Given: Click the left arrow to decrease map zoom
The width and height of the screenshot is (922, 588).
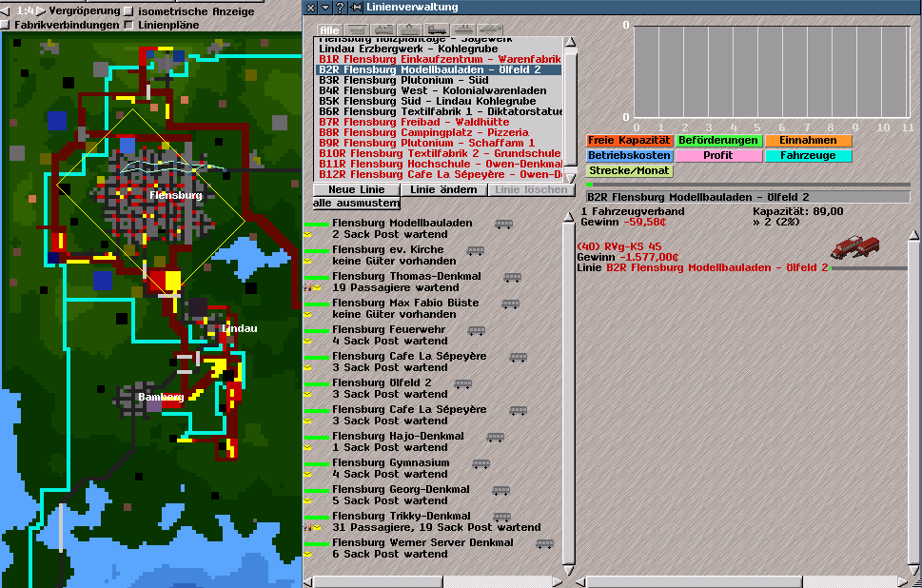Looking at the screenshot, I should click(6, 11).
